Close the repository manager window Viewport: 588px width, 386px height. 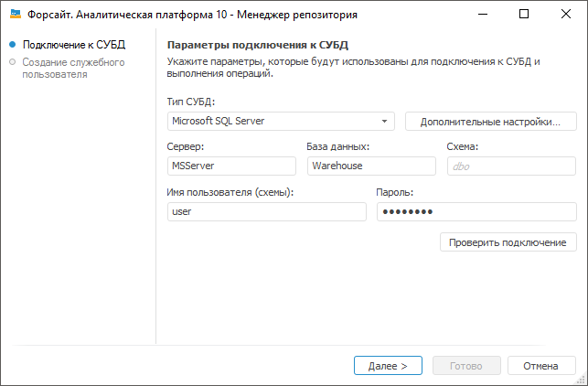(566, 15)
